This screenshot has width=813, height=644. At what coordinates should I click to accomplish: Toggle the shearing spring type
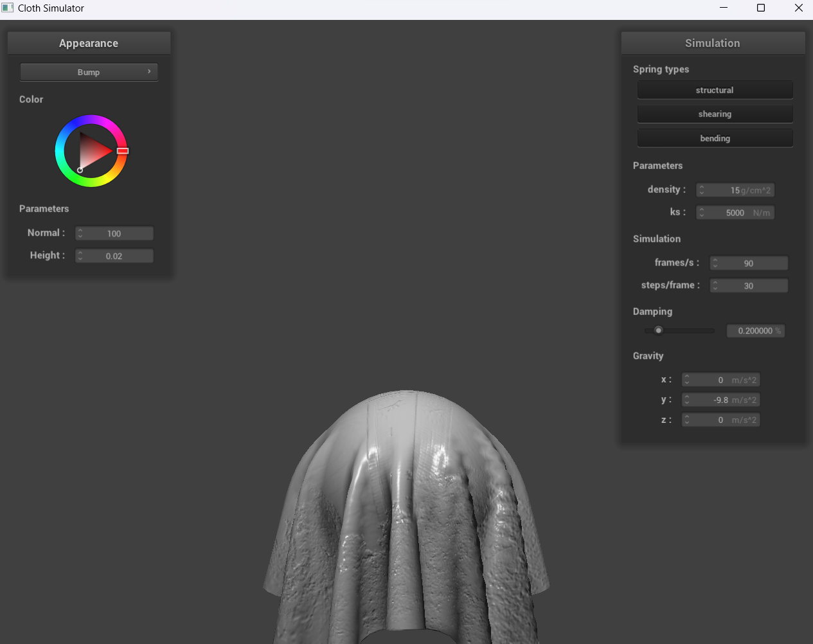[x=715, y=114]
